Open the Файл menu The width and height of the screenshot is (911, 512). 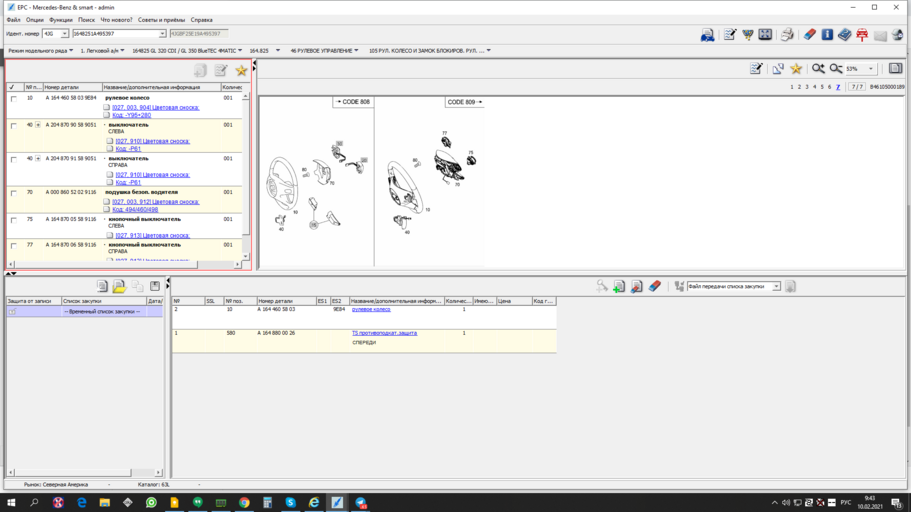13,20
